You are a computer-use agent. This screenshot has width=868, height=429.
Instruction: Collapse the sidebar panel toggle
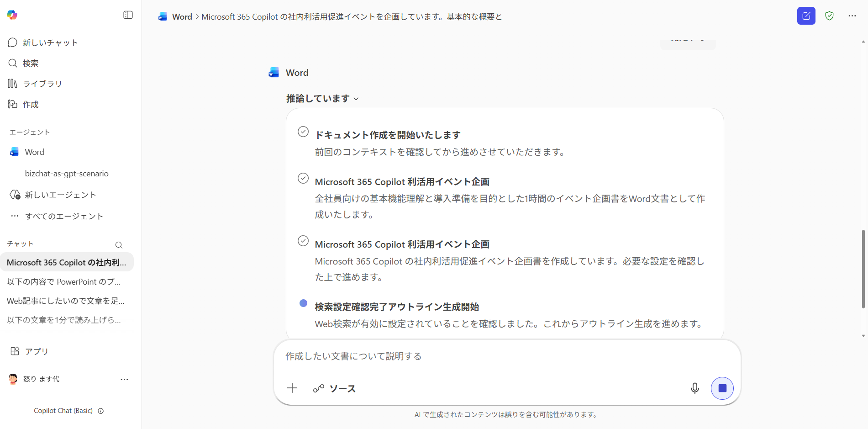128,15
